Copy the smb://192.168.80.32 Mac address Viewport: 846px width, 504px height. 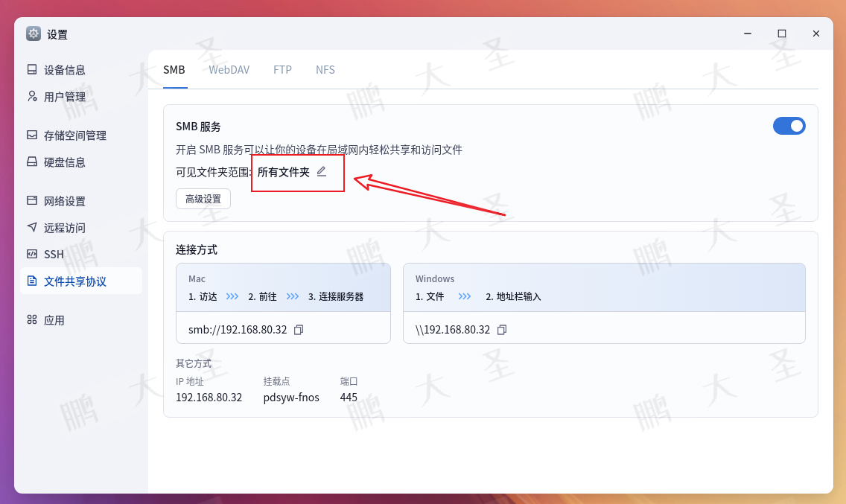(x=299, y=330)
